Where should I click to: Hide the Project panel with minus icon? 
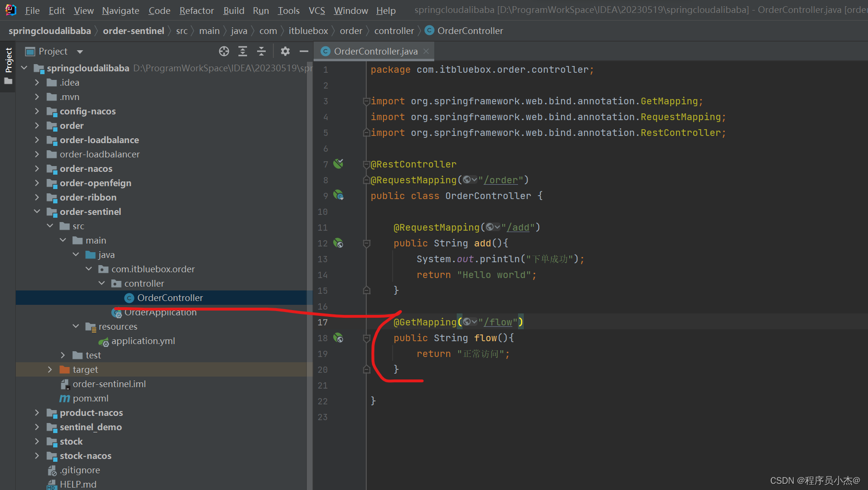pyautogui.click(x=304, y=51)
